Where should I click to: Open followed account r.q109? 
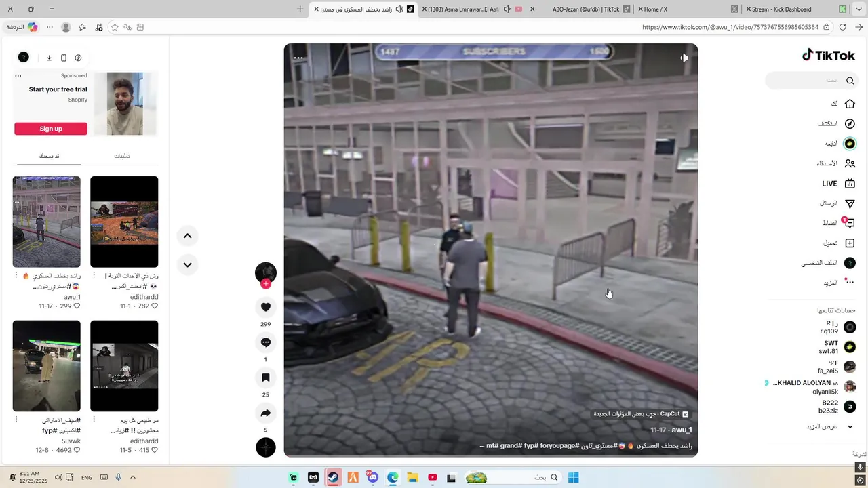(838, 327)
